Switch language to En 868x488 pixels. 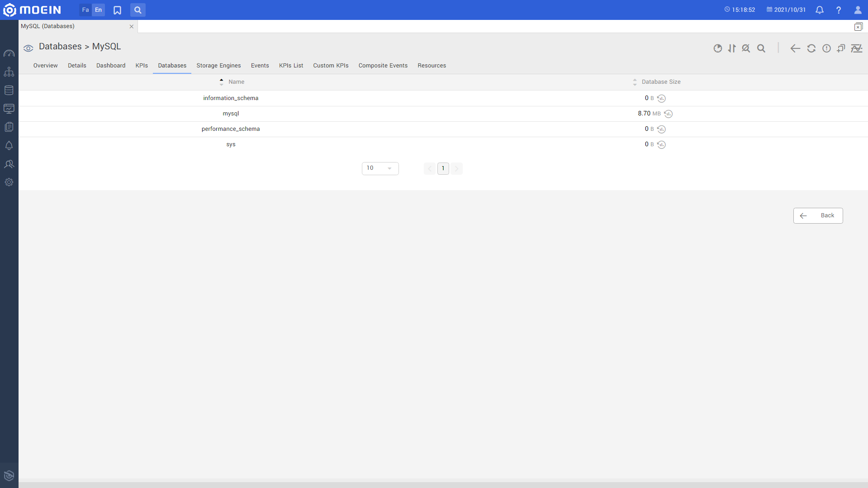pos(98,10)
